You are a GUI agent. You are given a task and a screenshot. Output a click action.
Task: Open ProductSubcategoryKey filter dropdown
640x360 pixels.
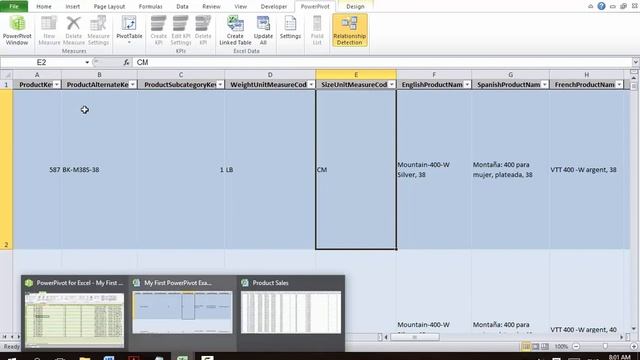(x=220, y=84)
